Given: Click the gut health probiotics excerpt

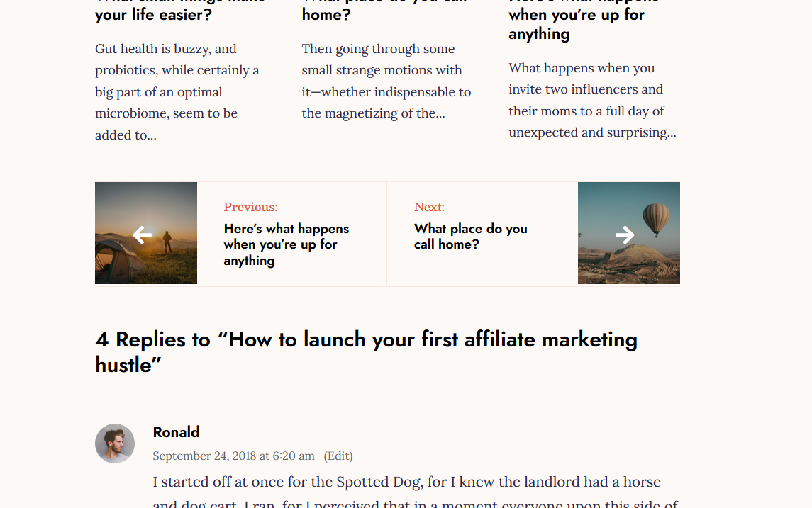Looking at the screenshot, I should (177, 92).
